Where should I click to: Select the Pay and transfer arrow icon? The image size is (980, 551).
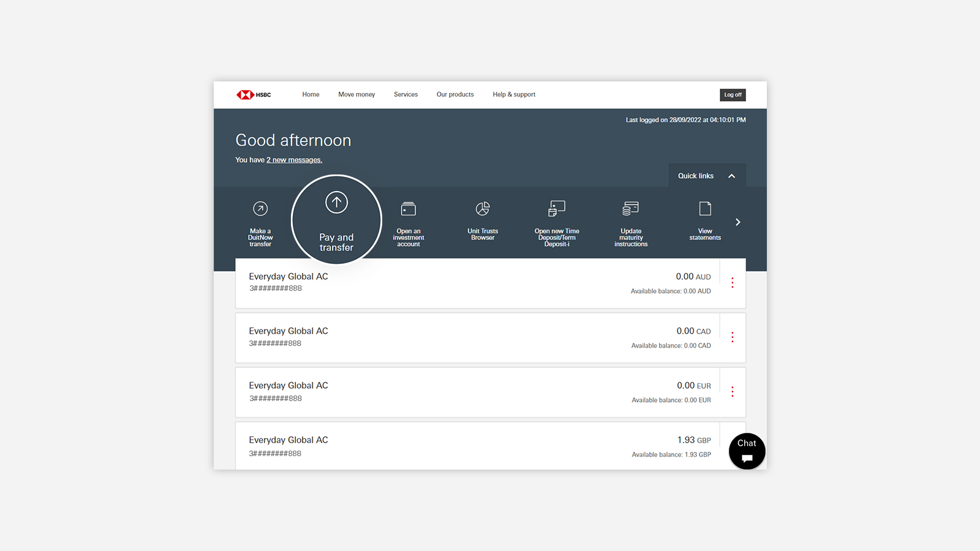[336, 202]
